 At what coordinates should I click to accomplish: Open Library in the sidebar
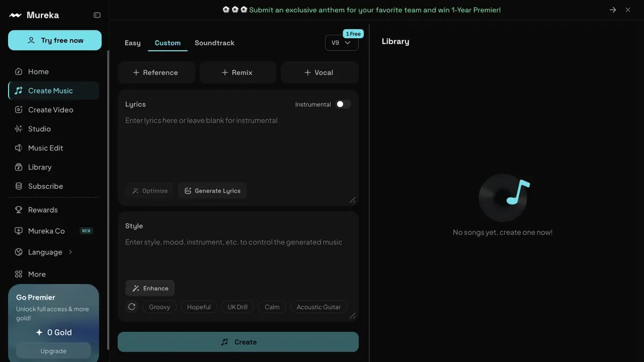coord(53,167)
